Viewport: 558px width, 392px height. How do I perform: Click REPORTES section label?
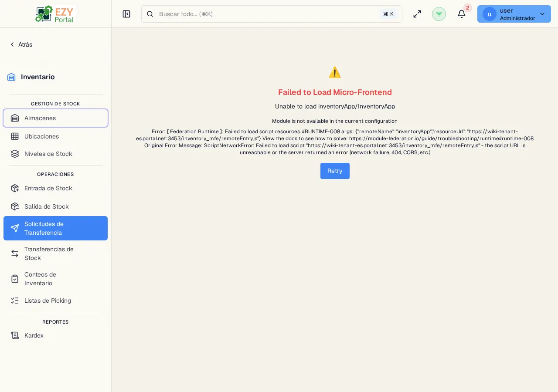pyautogui.click(x=55, y=322)
